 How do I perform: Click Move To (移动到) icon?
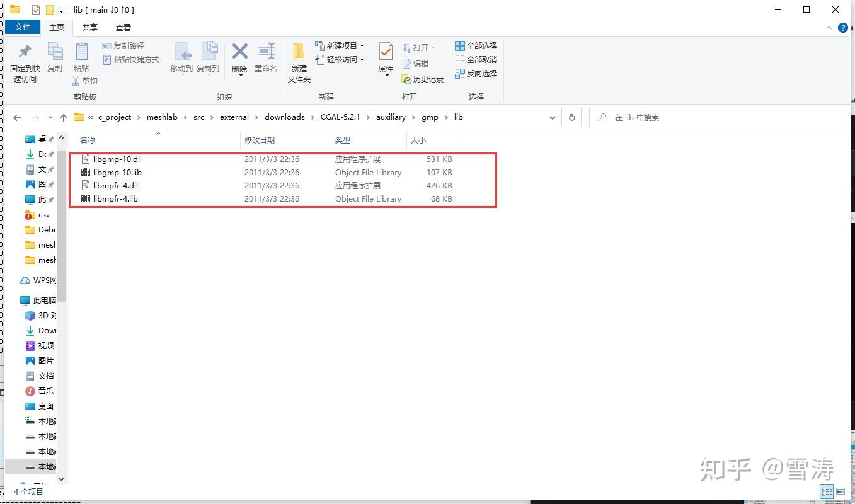pyautogui.click(x=182, y=52)
